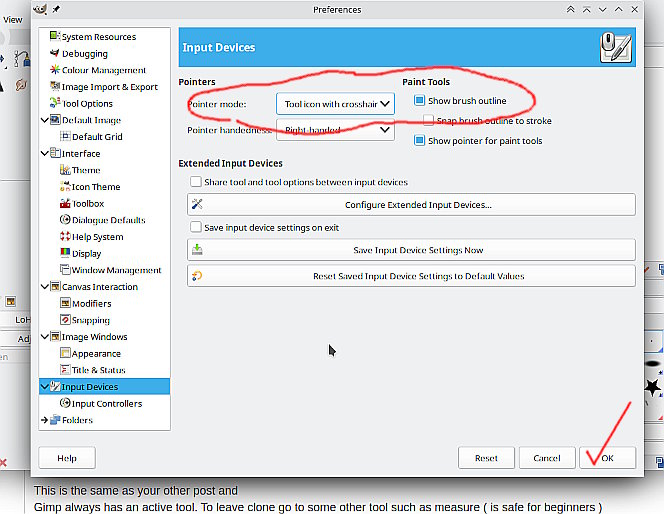This screenshot has height=514, width=664.
Task: Select Default Grid label in tree
Action: pyautogui.click(x=97, y=137)
